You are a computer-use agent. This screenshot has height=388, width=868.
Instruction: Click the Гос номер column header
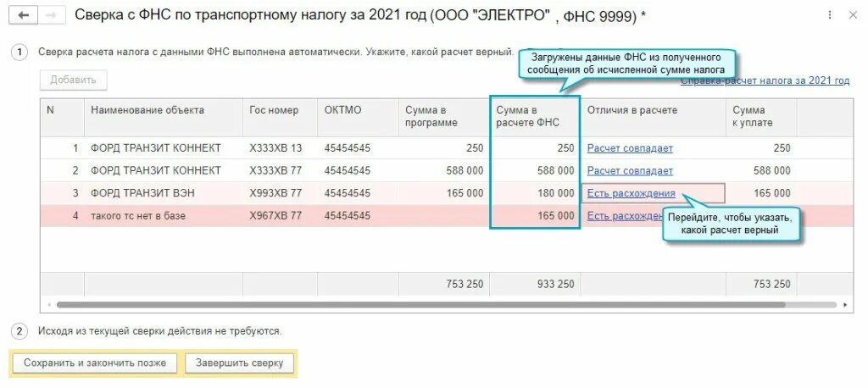tap(280, 118)
